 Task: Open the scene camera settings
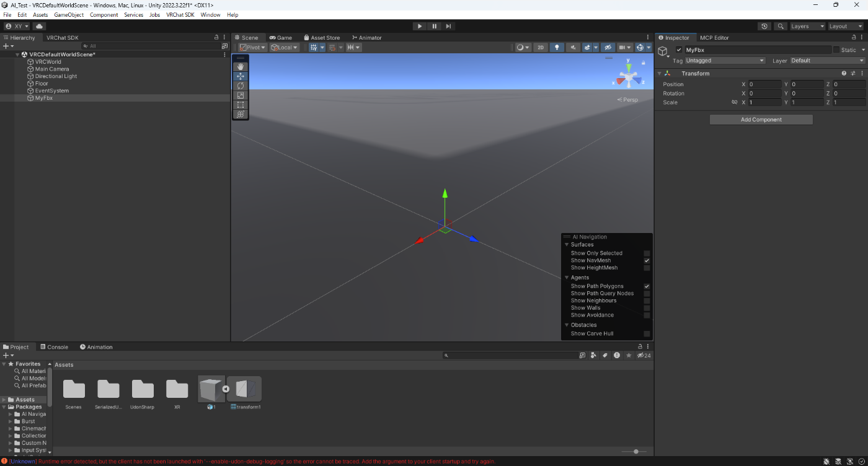[x=624, y=47]
